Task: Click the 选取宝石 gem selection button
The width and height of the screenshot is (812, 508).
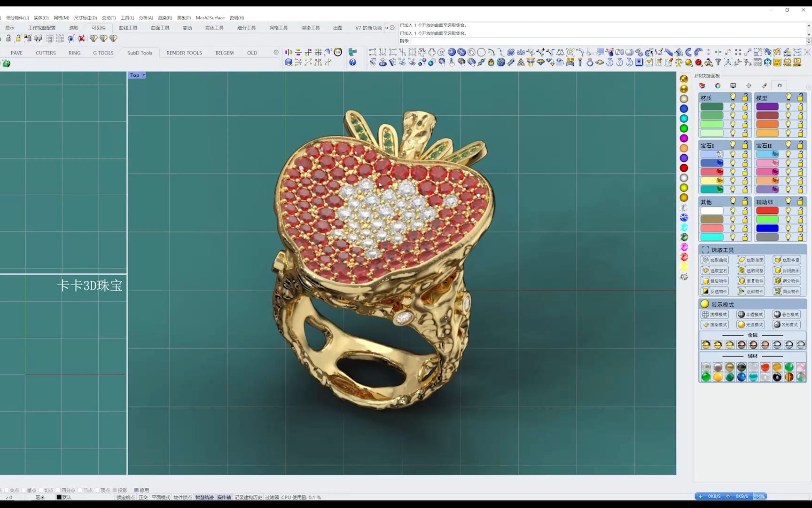Action: (715, 270)
